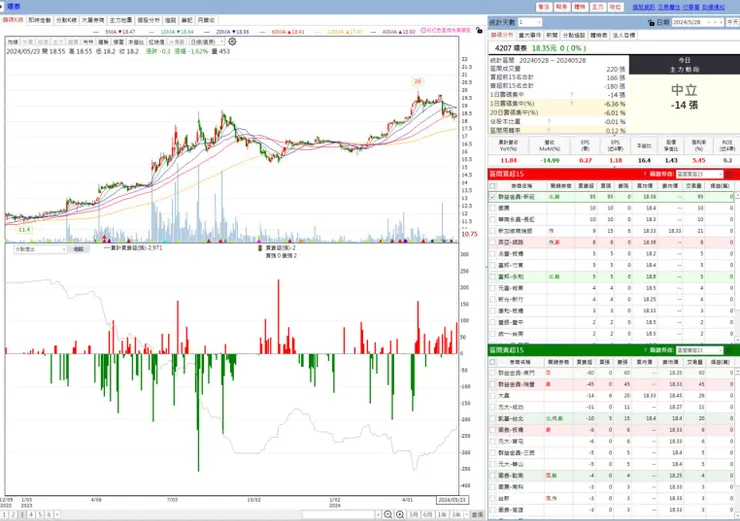Click help icon beside 1日籌碼集中
The image size is (740, 521).
point(571,94)
